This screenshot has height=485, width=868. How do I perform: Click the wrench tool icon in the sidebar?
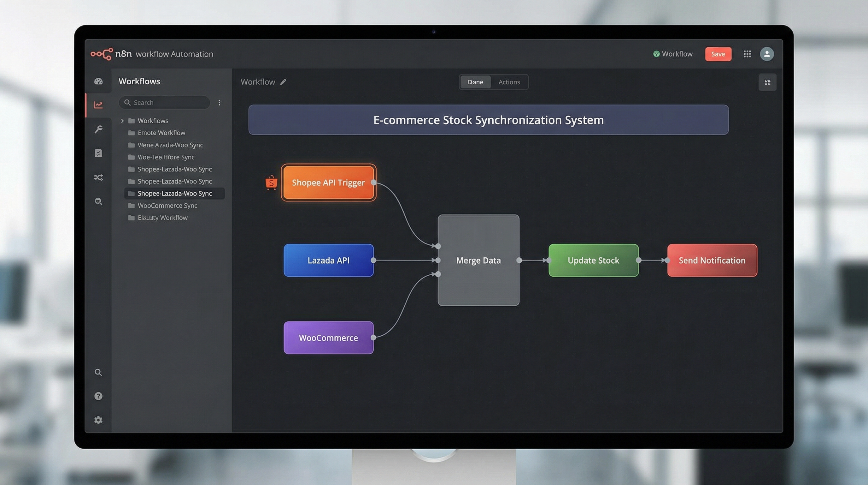pyautogui.click(x=98, y=129)
